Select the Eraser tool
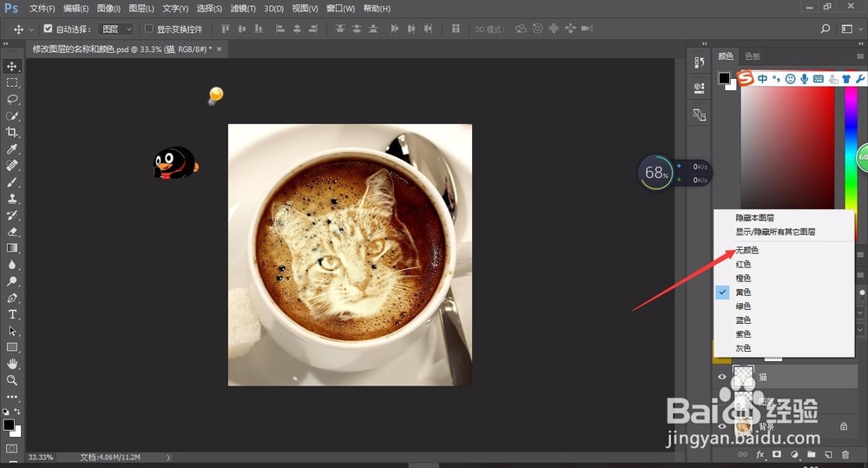This screenshot has height=468, width=868. pyautogui.click(x=11, y=232)
